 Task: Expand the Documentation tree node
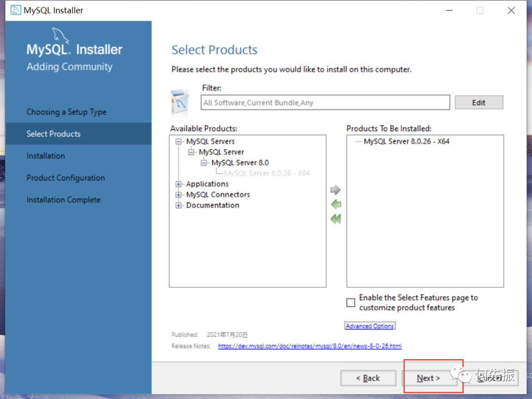coord(178,205)
